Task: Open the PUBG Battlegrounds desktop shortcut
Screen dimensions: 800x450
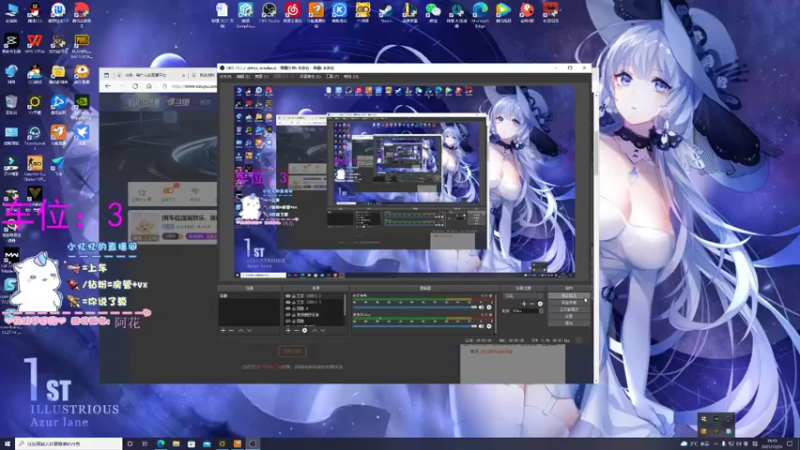Action: click(x=82, y=45)
